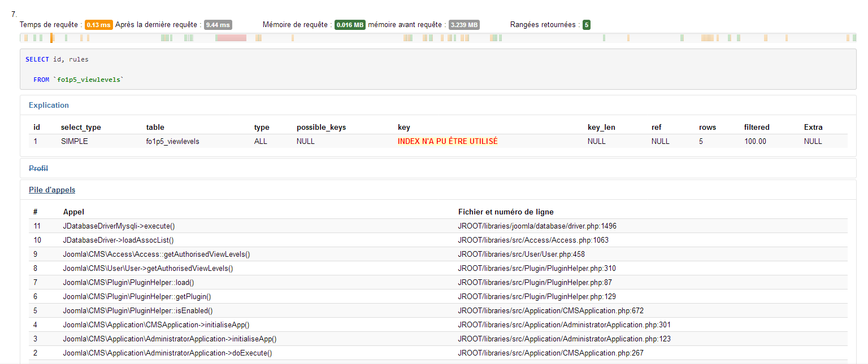
Task: Click the highlighted orange marker in the query timeline
Action: tap(51, 38)
